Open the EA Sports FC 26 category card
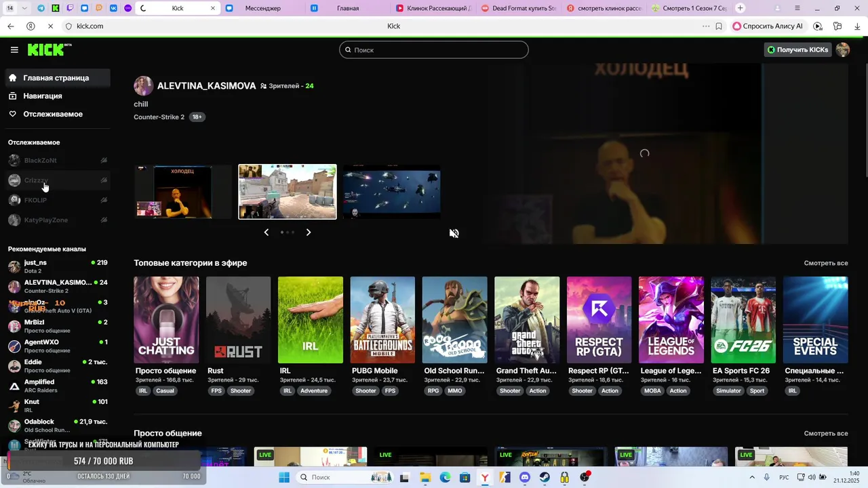868x488 pixels. (743, 320)
